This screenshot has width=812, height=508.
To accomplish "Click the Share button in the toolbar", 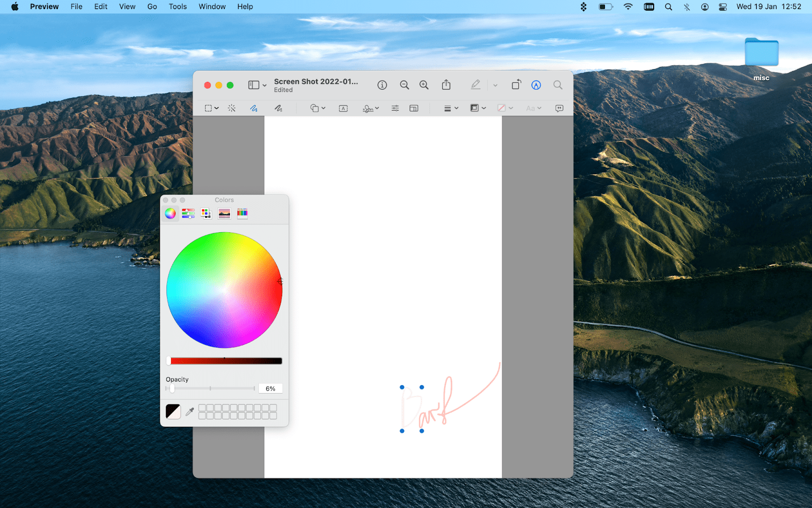I will (446, 85).
